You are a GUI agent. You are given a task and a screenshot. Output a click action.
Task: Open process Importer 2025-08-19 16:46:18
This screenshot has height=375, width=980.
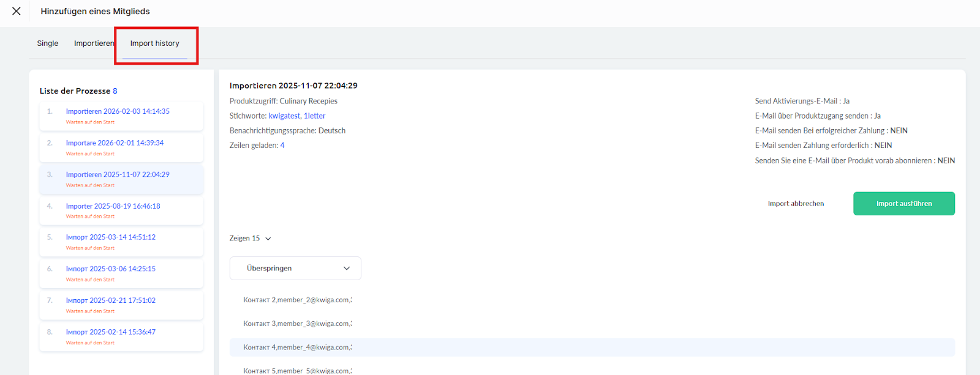[113, 206]
